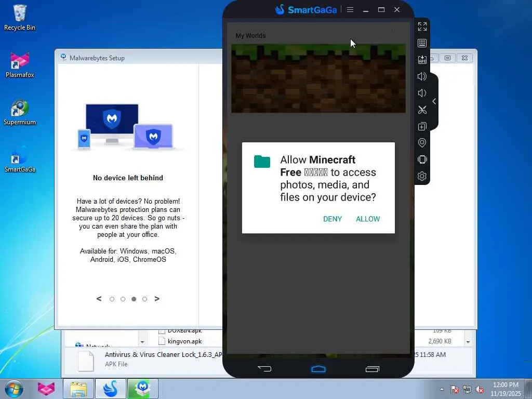Open the multi-instance plus icon in SmartGaGa sidebar
This screenshot has height=399, width=532.
[422, 127]
